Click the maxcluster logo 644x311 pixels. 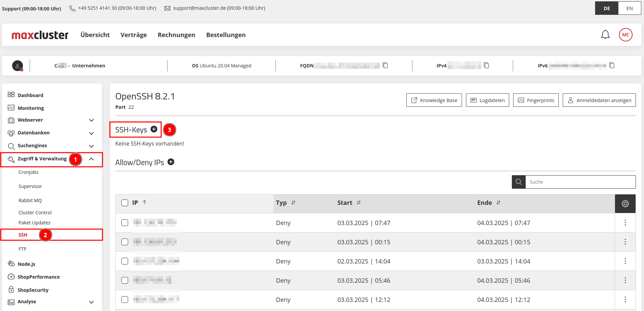[x=40, y=35]
